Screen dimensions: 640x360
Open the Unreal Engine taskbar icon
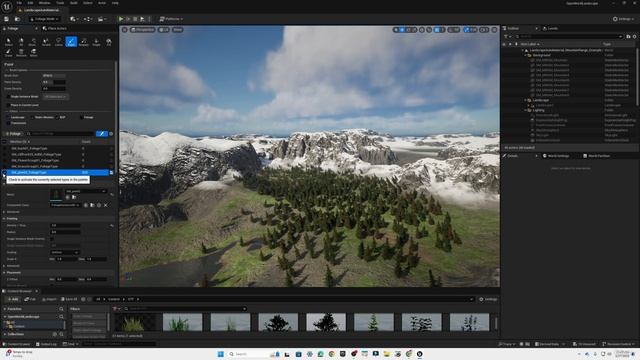click(x=419, y=354)
